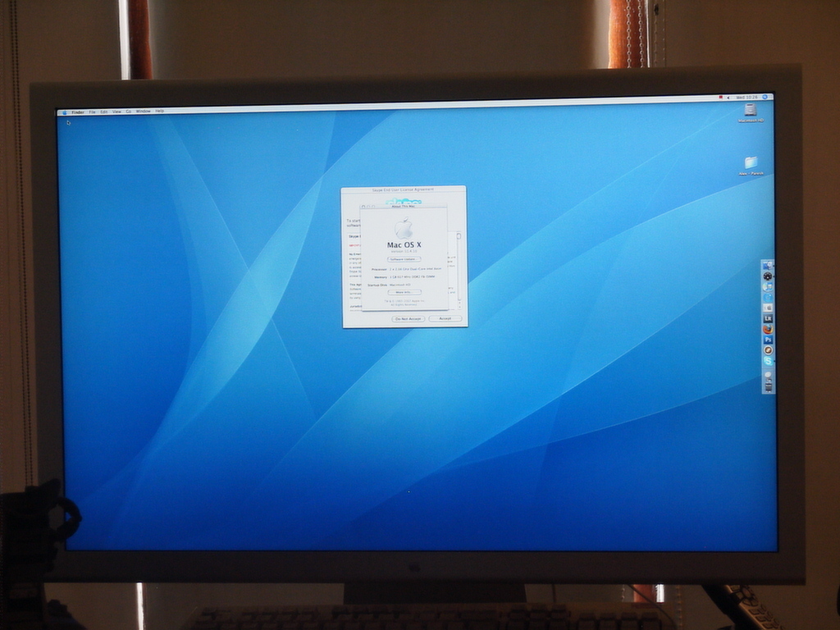
Task: Launch Photoshop from the Dock
Action: [768, 340]
